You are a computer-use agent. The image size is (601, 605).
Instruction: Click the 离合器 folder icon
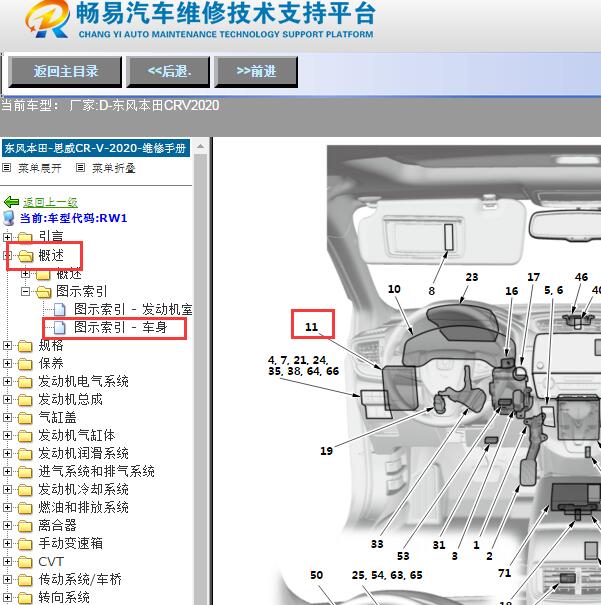click(x=25, y=526)
